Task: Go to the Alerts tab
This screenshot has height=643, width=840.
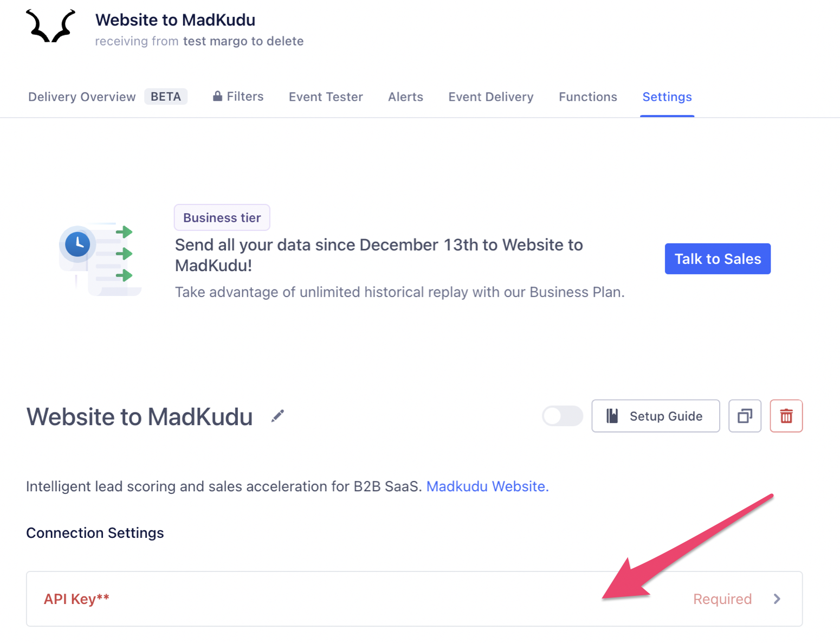Action: (405, 97)
